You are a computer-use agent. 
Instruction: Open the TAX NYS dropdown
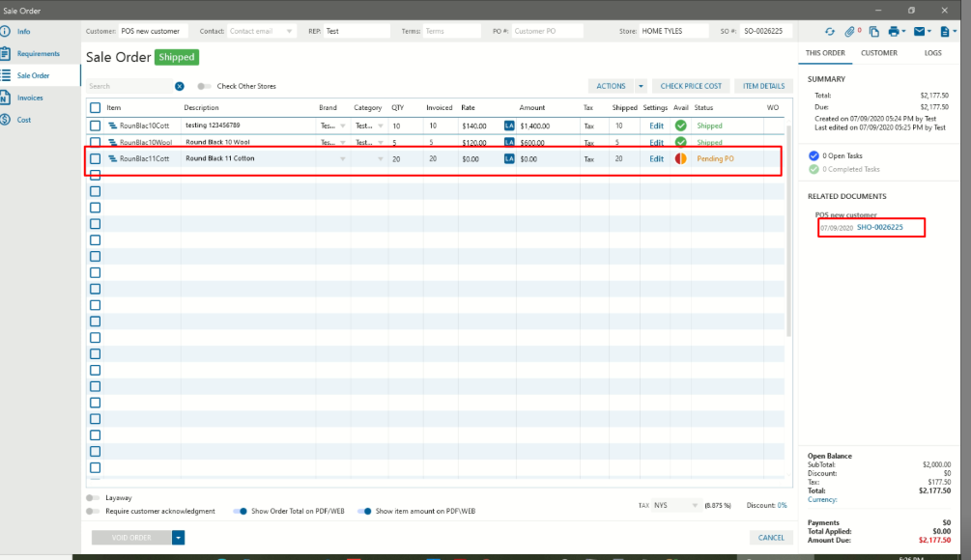click(675, 506)
